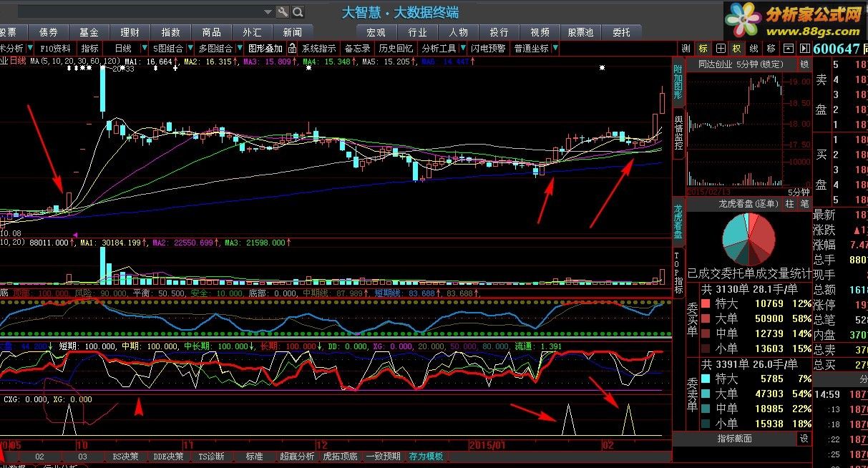Open the 商品 tab
868x468 pixels.
point(212,32)
